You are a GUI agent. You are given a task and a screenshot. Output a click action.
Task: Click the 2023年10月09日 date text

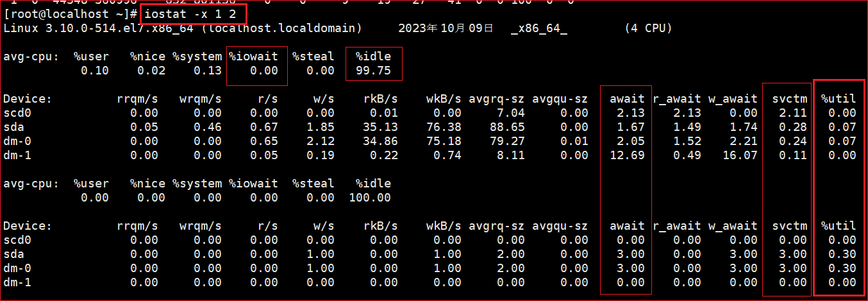pos(446,29)
